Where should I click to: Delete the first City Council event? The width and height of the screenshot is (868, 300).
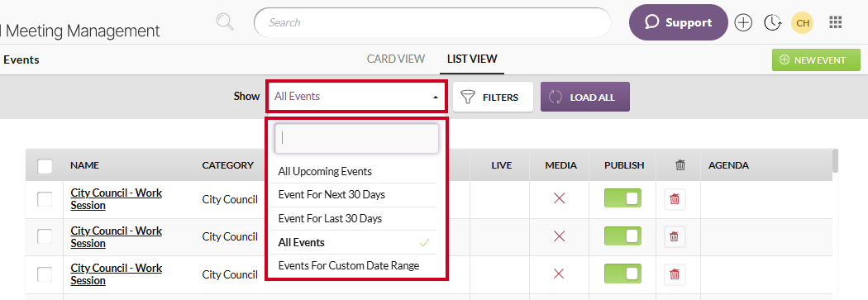(x=675, y=198)
